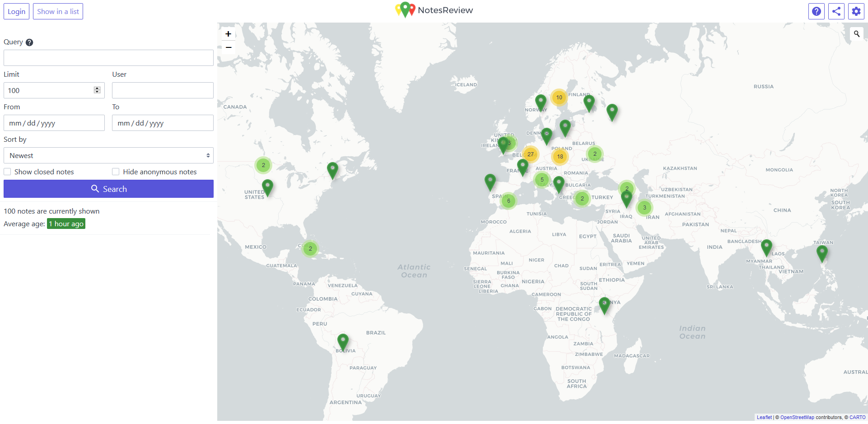
Task: Open cluster of 2 notes near Cuba
Action: tap(310, 249)
